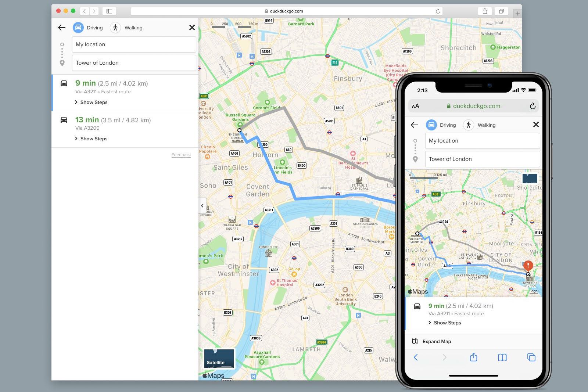Select the 13 min route via A3200
The height and width of the screenshot is (392, 588).
(x=112, y=123)
